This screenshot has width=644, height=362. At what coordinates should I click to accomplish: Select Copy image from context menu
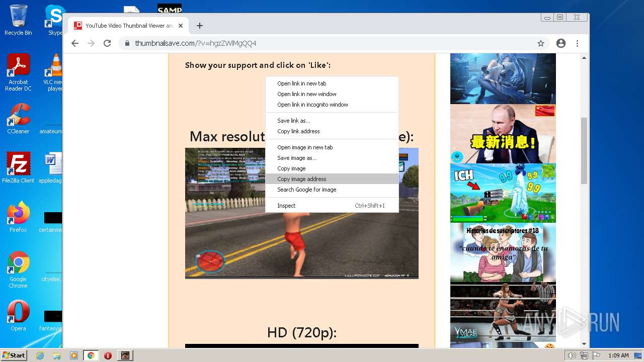point(332,168)
